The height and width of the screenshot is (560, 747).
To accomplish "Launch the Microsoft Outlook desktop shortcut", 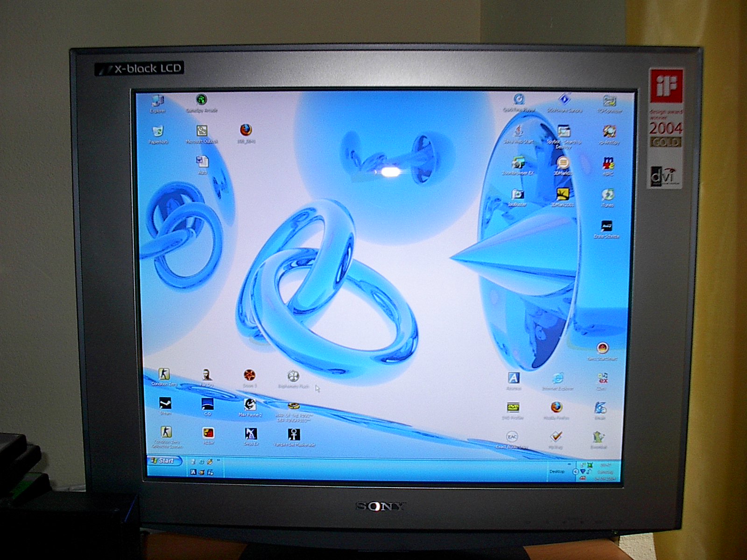I will pos(202,132).
